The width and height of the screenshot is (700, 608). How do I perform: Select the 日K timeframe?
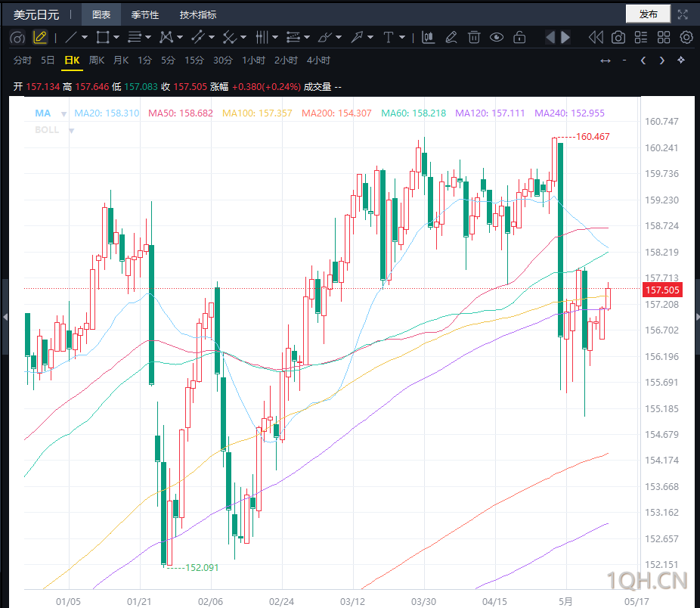72,60
